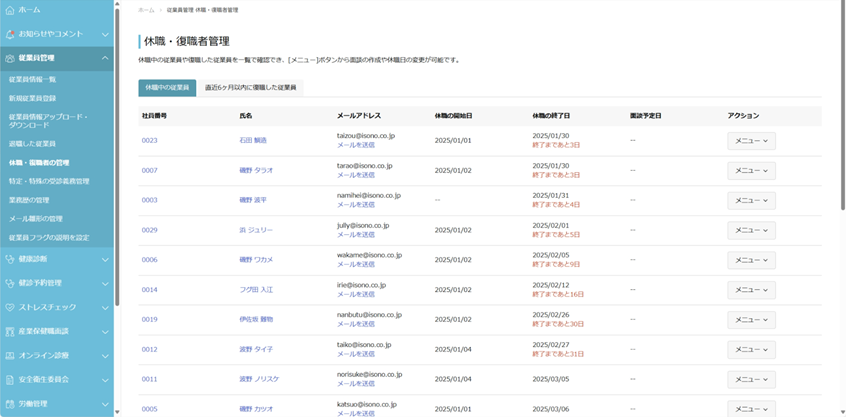Switch to 直近6ヶ月以内に復職した従業員 tab
The width and height of the screenshot is (846, 417).
tap(250, 88)
